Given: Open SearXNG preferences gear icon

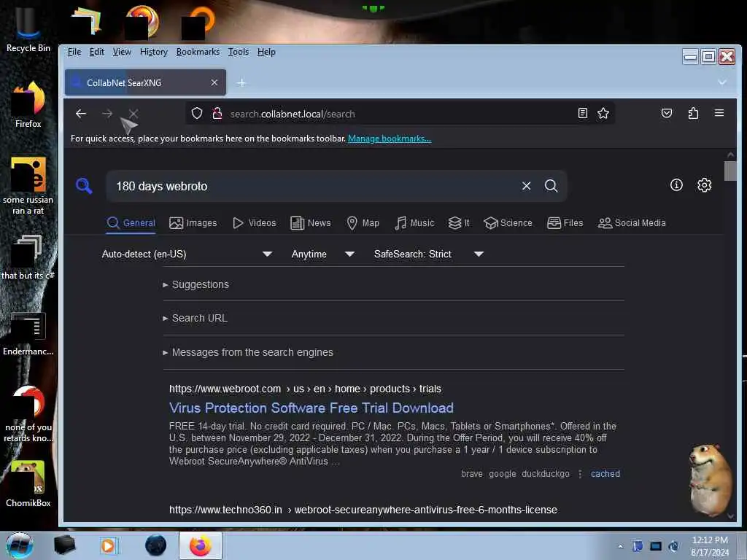Looking at the screenshot, I should pos(704,184).
